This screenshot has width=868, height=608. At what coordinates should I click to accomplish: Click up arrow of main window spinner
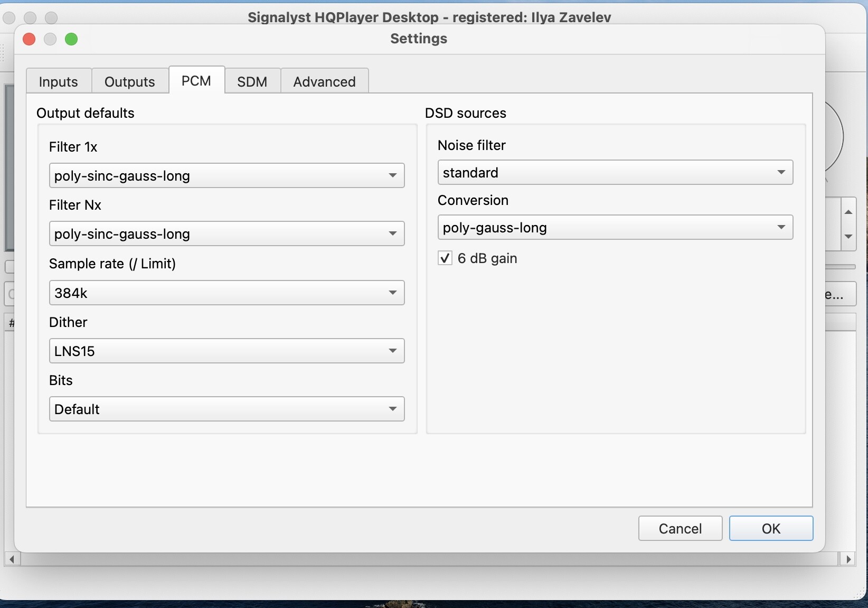point(848,212)
